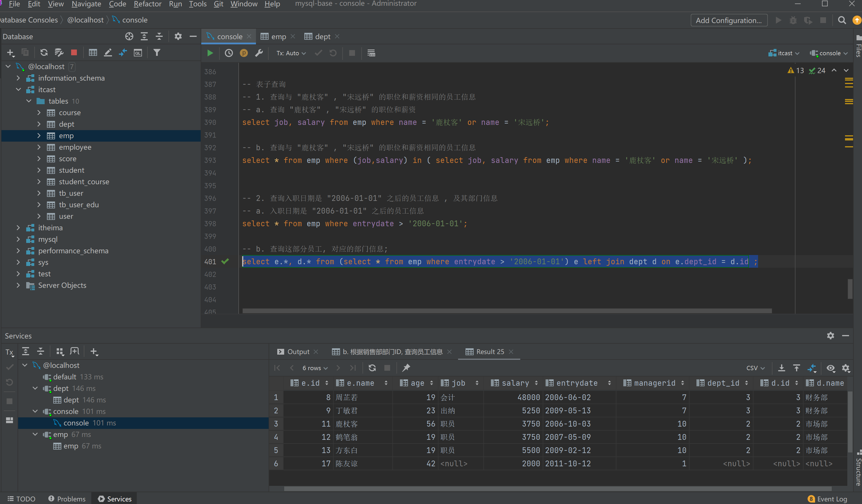
Task: Open itcast schema selector dropdown
Action: pyautogui.click(x=784, y=53)
